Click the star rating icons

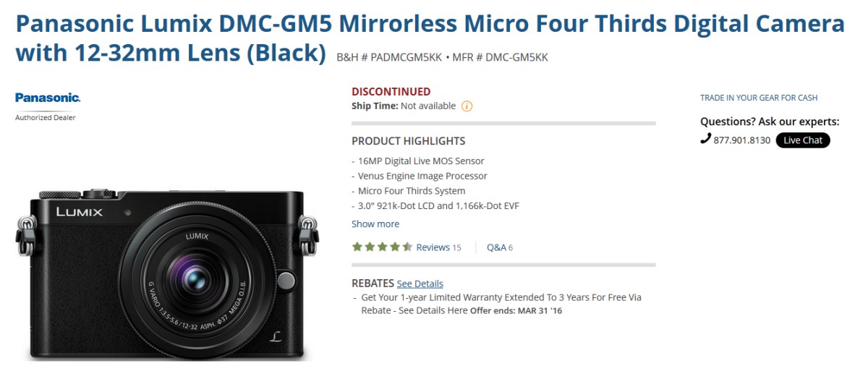(x=382, y=247)
